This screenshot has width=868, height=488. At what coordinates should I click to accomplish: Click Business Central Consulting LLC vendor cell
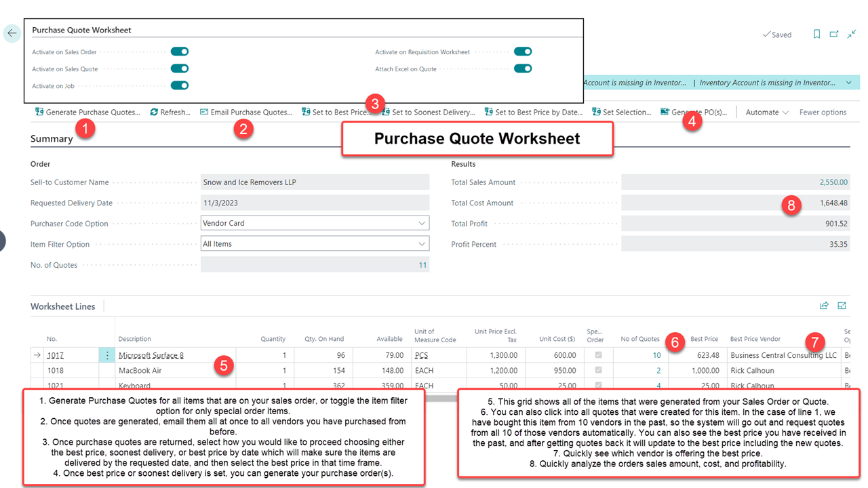click(x=784, y=355)
